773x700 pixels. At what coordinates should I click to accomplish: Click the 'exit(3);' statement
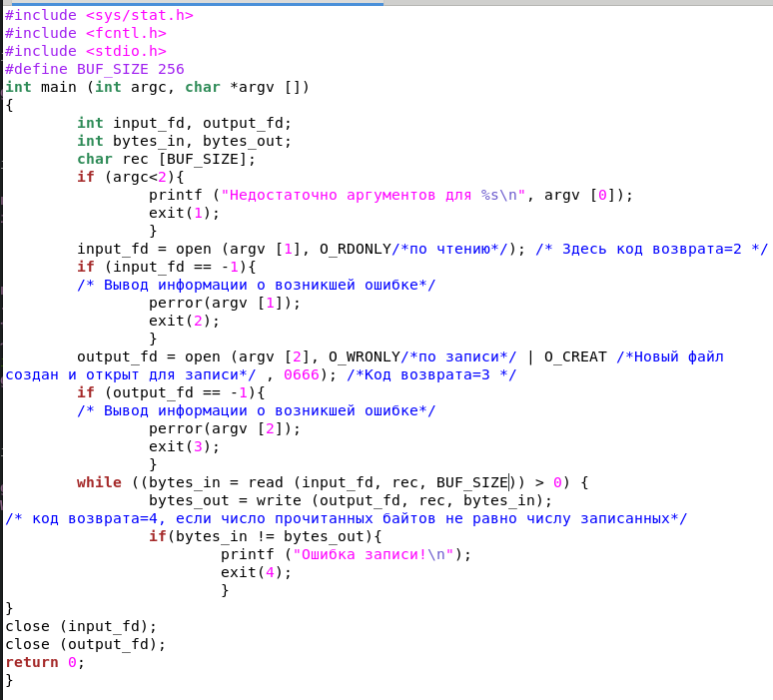185,446
